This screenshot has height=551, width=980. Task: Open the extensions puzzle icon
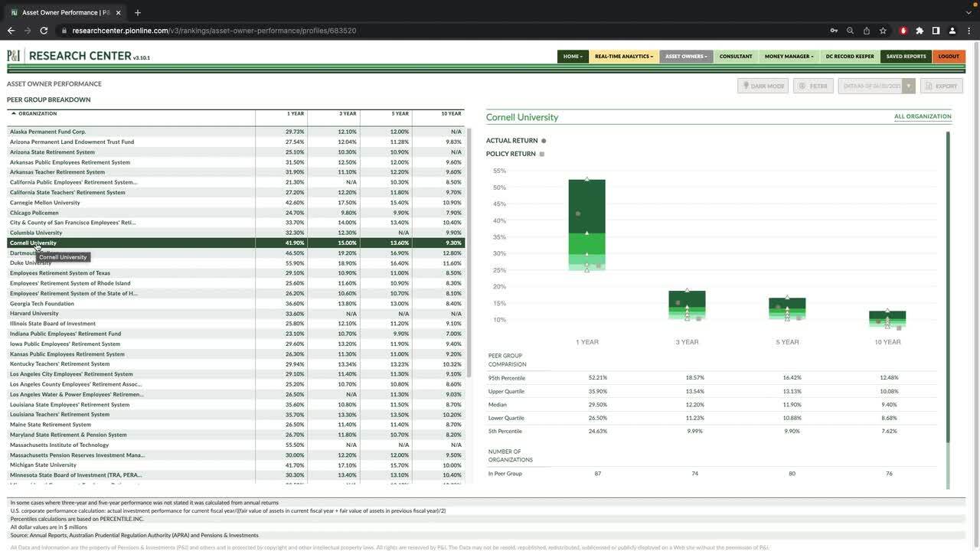[920, 31]
